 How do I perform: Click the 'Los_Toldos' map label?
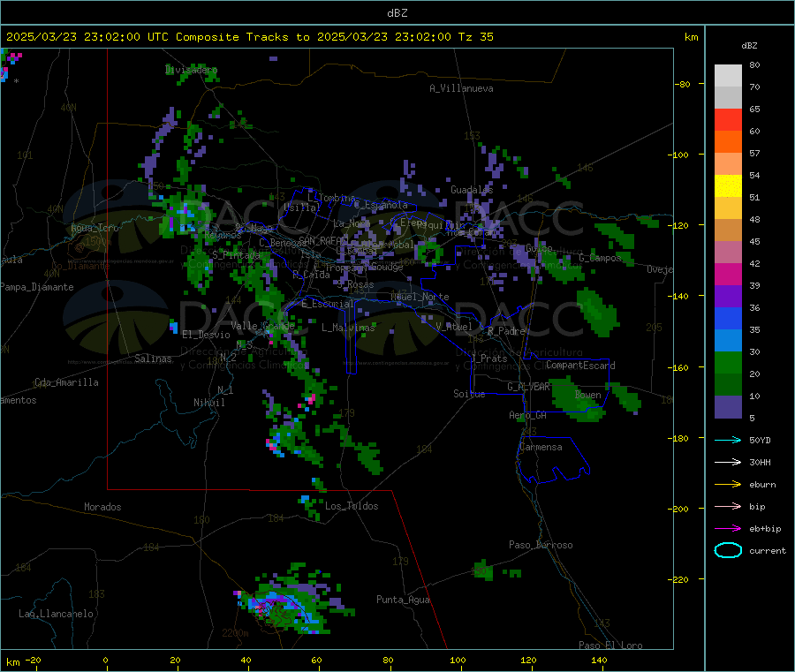(x=352, y=506)
